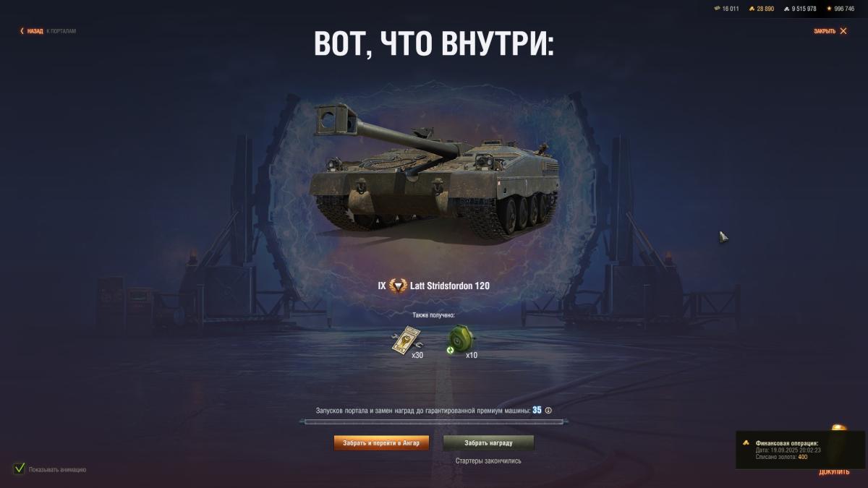Viewport: 868px width, 488px height.
Task: Click the bonds currency icon showing 16 011
Action: point(717,9)
